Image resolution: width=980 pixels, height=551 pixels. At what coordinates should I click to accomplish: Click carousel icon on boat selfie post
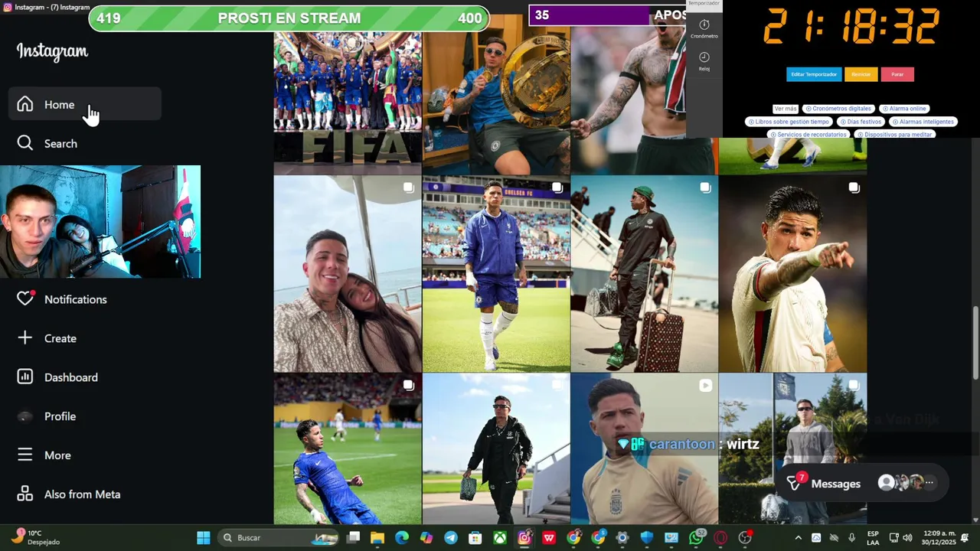point(409,188)
